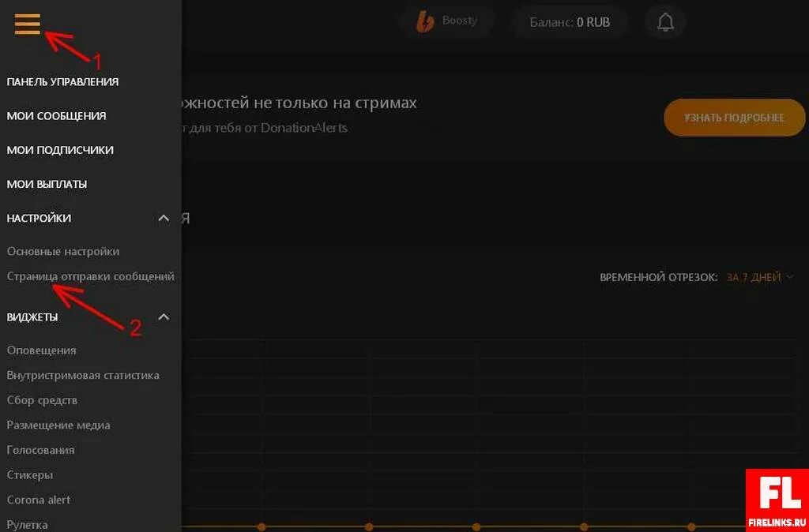This screenshot has width=809, height=532.
Task: Open 'Сбор средств' widget
Action: click(42, 400)
